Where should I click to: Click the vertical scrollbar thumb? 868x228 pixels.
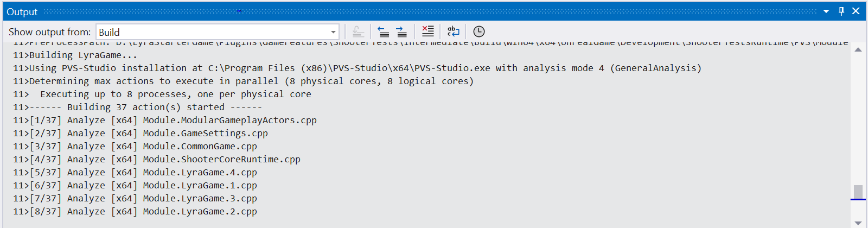(858, 192)
